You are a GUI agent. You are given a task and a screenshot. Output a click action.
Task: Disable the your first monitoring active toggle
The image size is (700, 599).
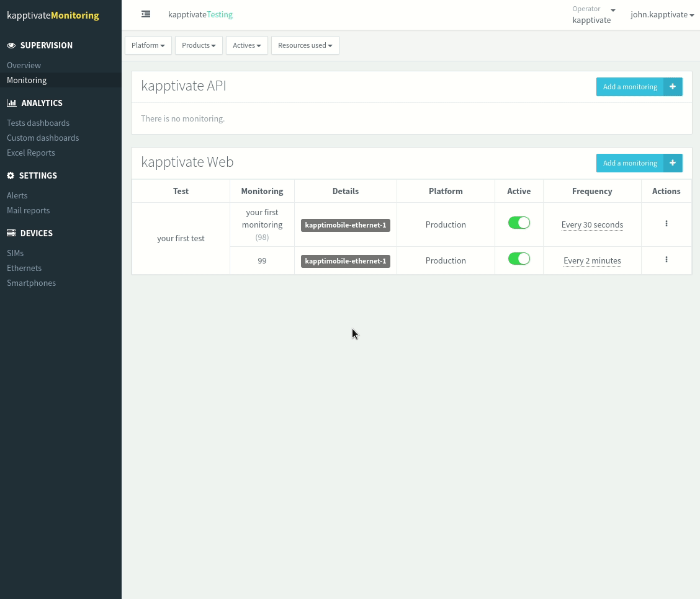point(519,223)
